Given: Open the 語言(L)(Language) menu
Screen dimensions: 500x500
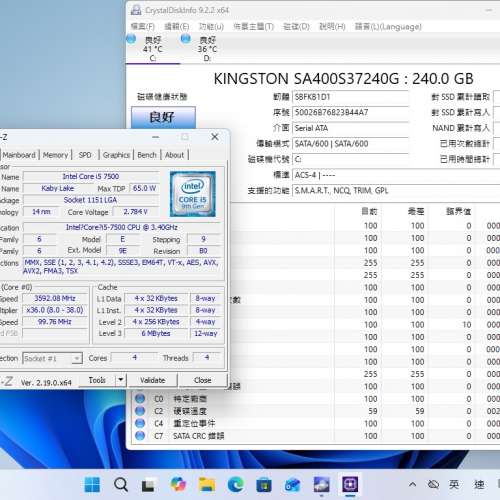Looking at the screenshot, I should [388, 26].
